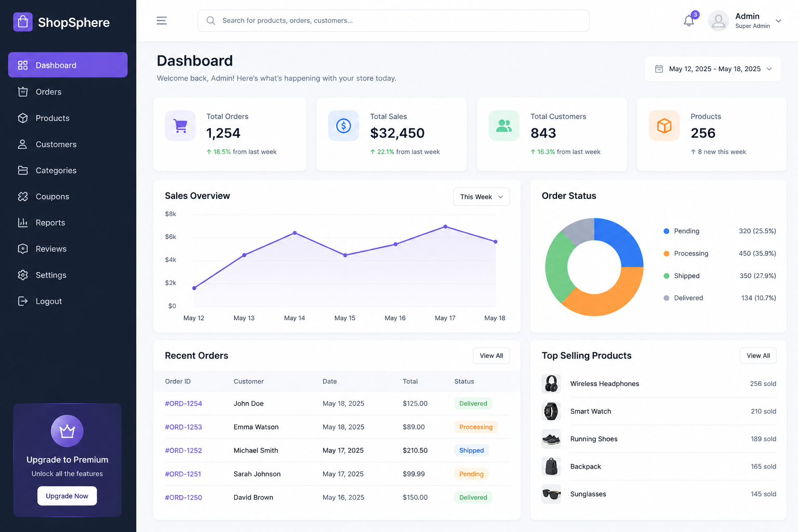Open order #ORD-1251 link
Viewport: 798px width, 532px height.
coord(183,474)
